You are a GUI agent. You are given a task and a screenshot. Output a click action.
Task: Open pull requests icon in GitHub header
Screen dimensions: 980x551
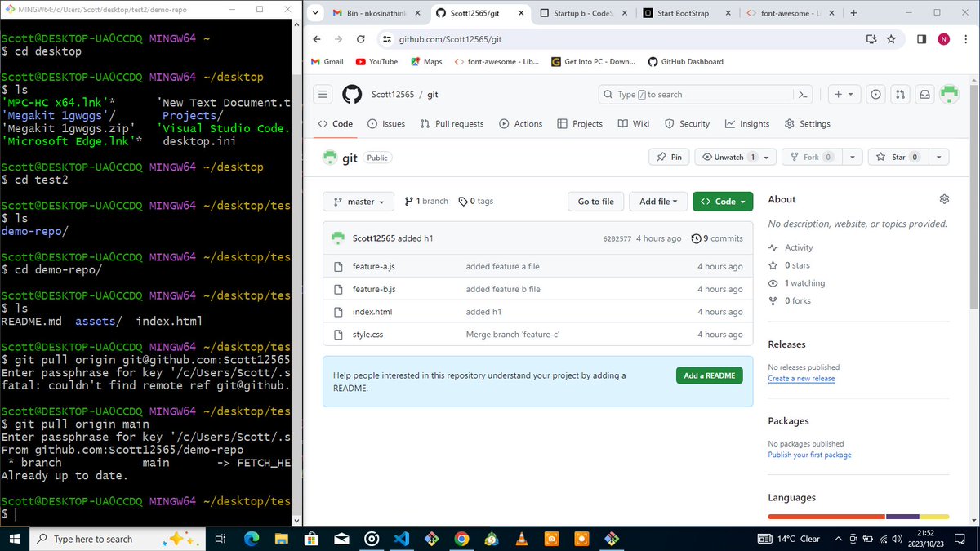click(x=900, y=95)
